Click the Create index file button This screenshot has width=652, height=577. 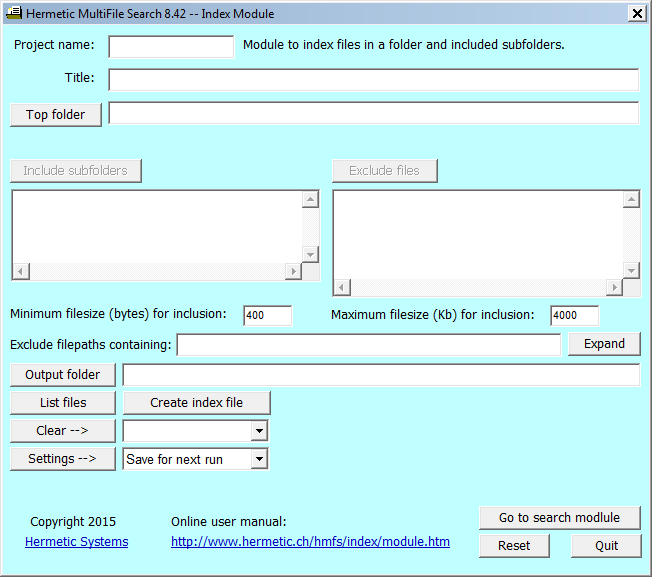click(x=197, y=403)
